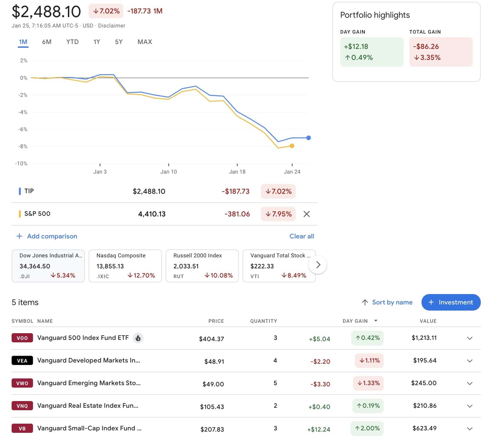Image resolution: width=504 pixels, height=442 pixels.
Task: Click the sort arrow next to Sort by name
Action: [x=364, y=302]
